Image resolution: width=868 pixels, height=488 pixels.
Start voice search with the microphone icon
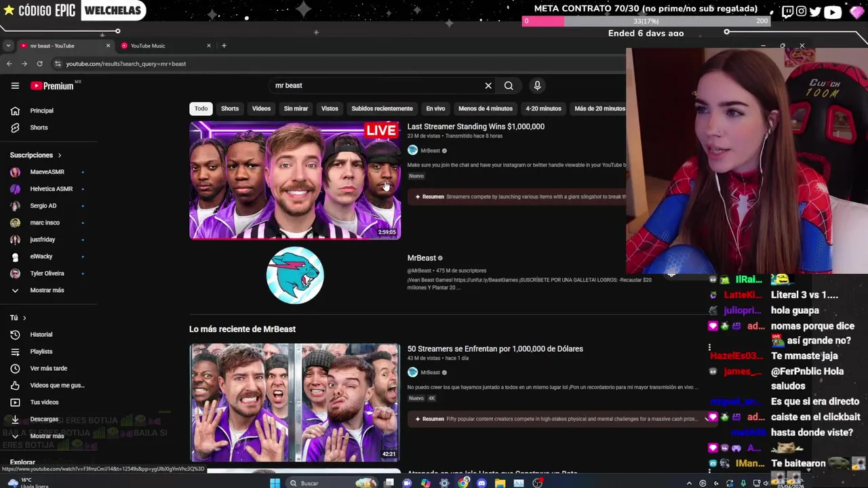click(x=537, y=85)
